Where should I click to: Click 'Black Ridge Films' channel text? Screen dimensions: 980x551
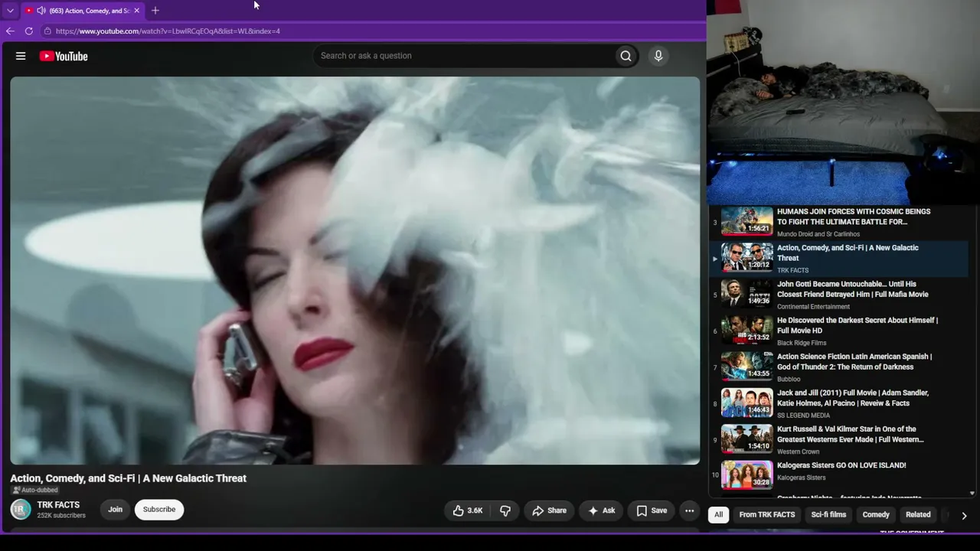pos(802,343)
